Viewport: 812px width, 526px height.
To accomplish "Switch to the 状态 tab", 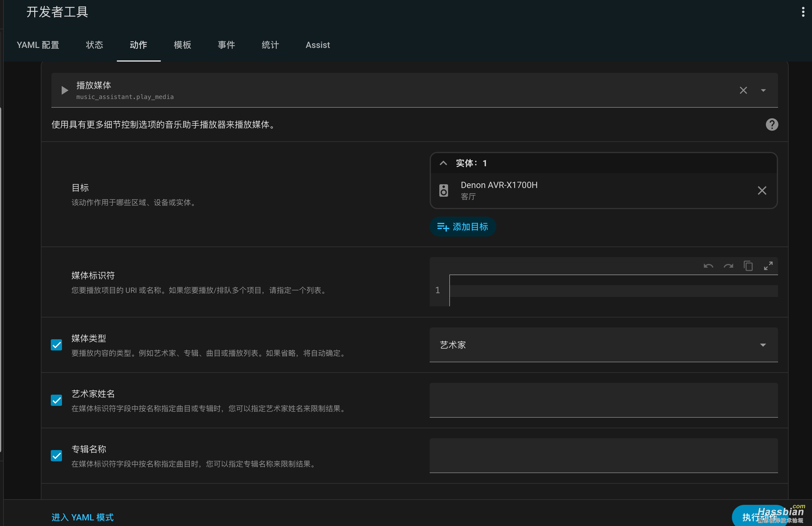I will 94,45.
